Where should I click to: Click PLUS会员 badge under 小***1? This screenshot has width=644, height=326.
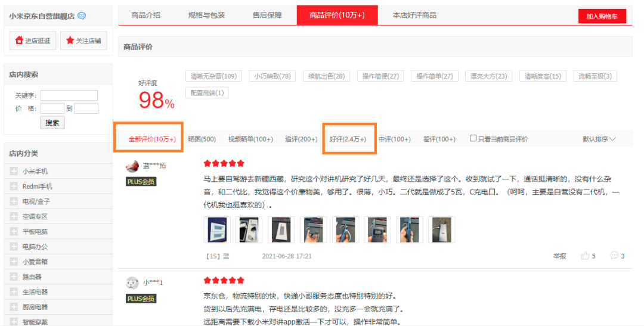point(141,299)
